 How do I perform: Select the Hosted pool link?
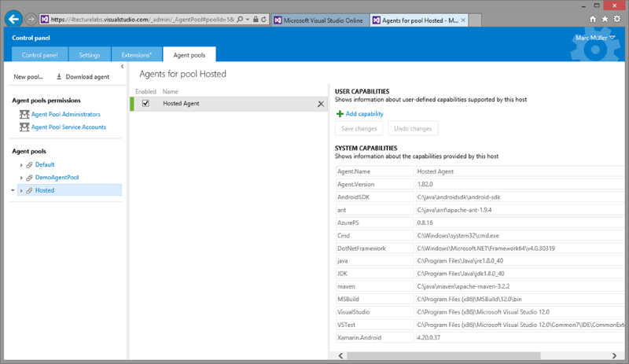(x=45, y=190)
